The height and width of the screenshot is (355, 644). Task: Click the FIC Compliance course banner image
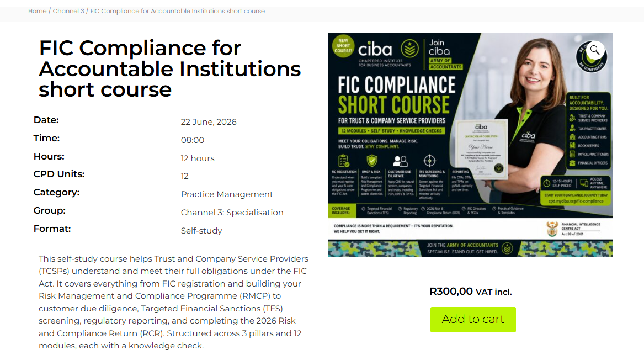point(471,145)
